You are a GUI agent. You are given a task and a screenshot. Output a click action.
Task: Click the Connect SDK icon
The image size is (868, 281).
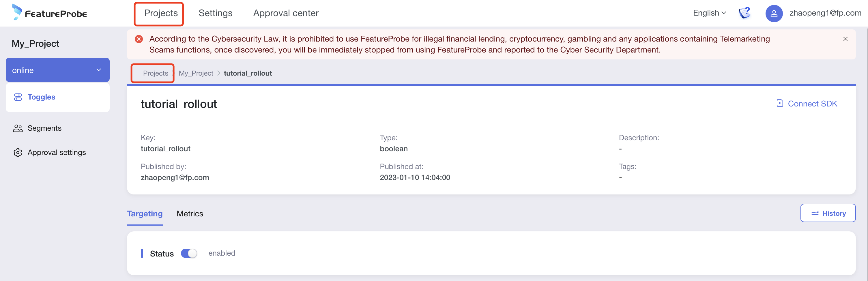click(780, 103)
